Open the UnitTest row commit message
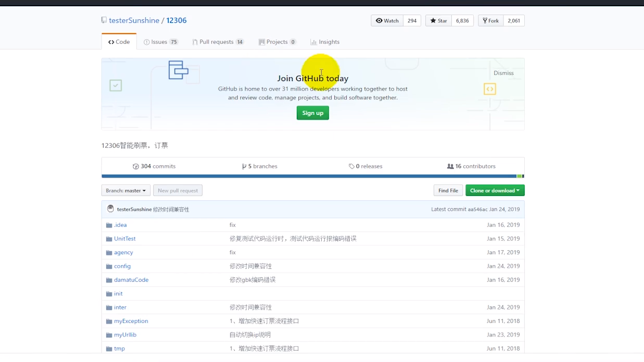The height and width of the screenshot is (362, 644). (293, 239)
